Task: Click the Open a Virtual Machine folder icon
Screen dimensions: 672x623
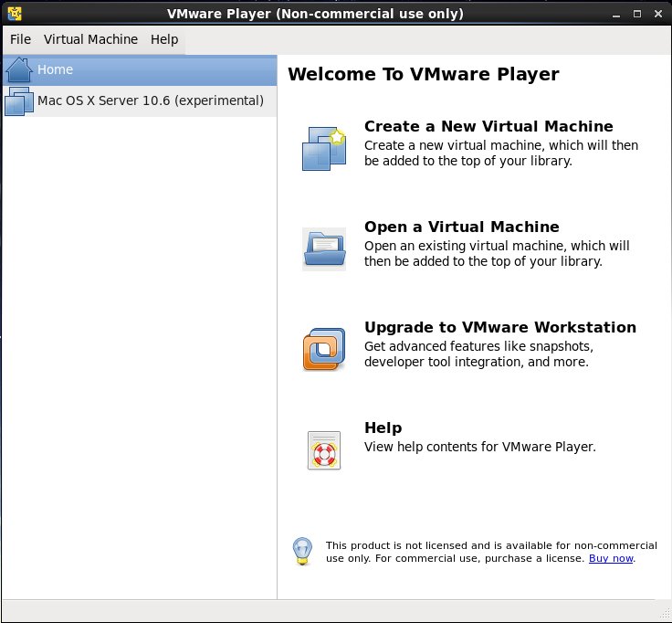Action: pyautogui.click(x=324, y=248)
